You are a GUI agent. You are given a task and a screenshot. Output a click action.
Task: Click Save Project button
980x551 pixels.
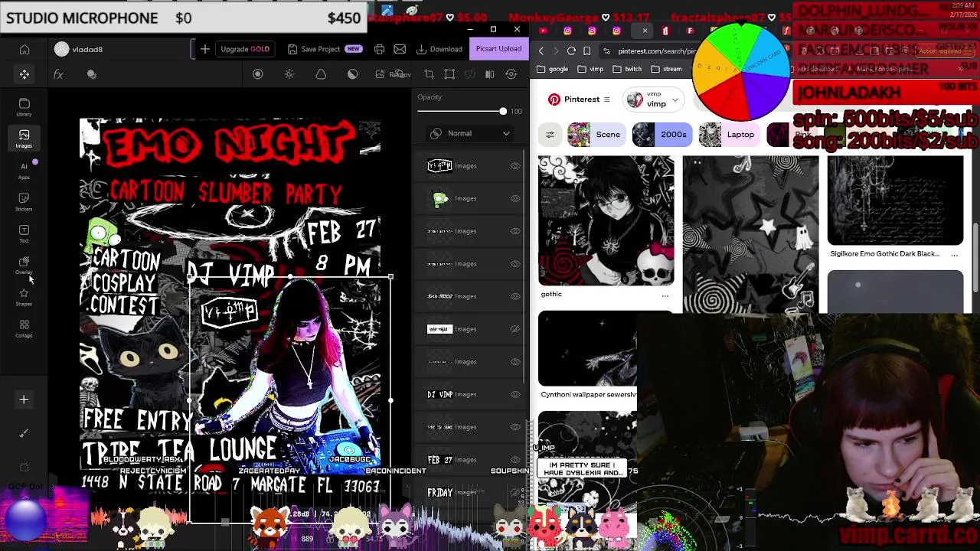point(324,49)
